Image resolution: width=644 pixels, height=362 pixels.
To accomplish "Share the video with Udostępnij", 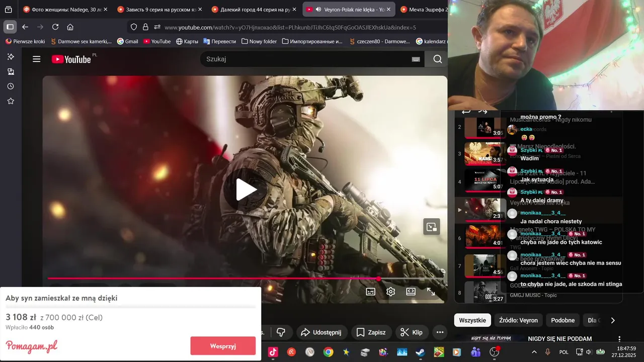I will (x=320, y=332).
